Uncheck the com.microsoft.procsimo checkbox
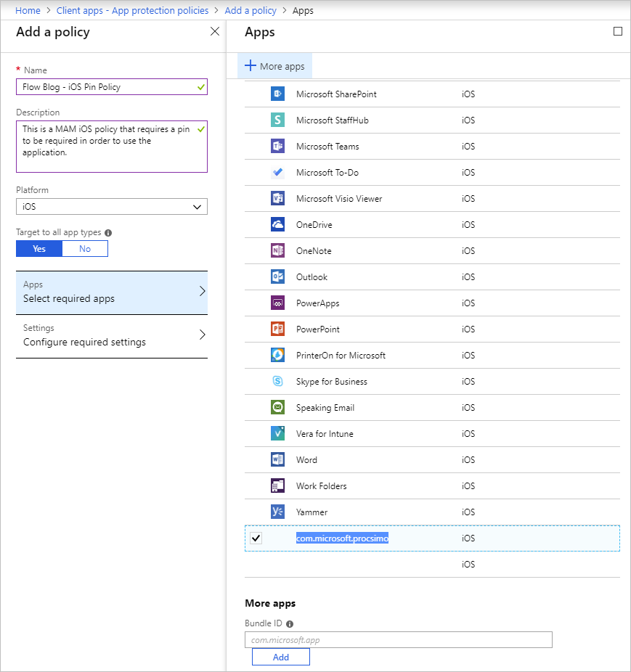The height and width of the screenshot is (672, 631). [256, 538]
